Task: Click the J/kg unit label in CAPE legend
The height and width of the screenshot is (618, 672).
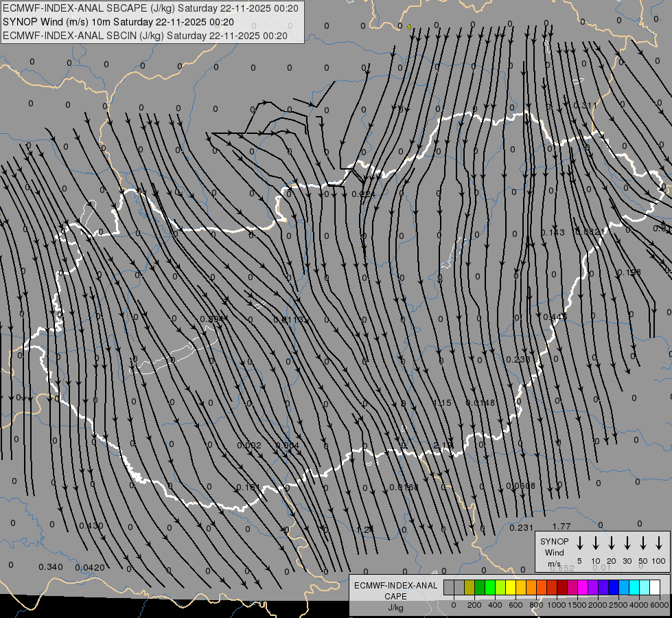Action: [395, 608]
